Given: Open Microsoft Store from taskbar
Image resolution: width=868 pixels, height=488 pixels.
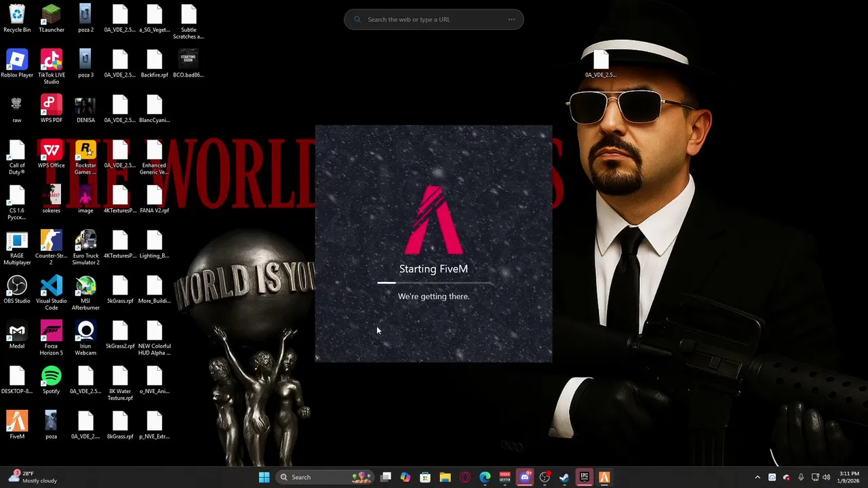Looking at the screenshot, I should click(x=425, y=477).
